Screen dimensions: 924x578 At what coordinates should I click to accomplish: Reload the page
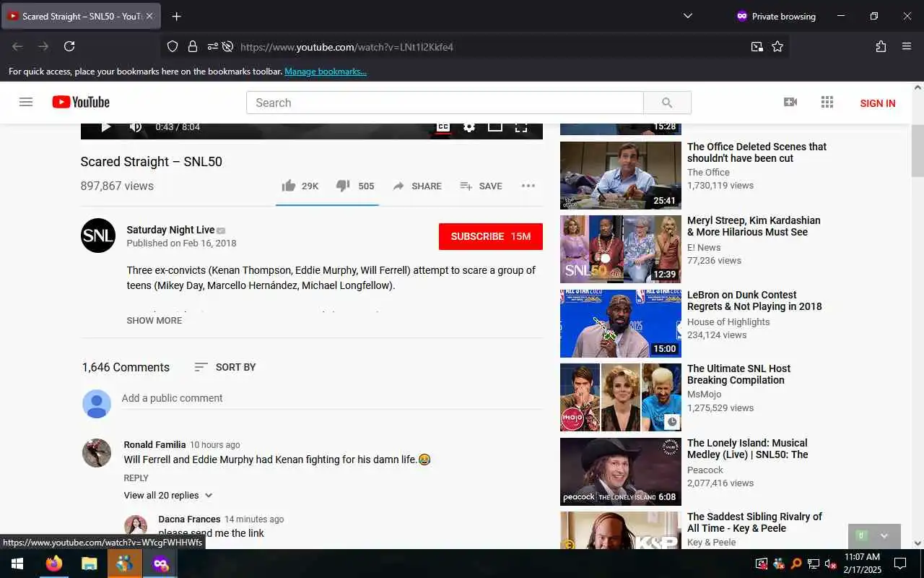pyautogui.click(x=69, y=46)
